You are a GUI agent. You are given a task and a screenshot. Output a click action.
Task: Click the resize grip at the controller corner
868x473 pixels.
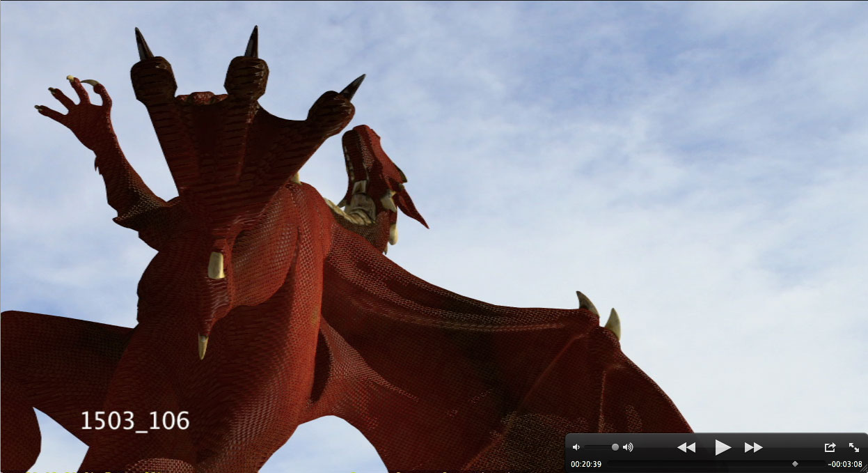pyautogui.click(x=863, y=470)
